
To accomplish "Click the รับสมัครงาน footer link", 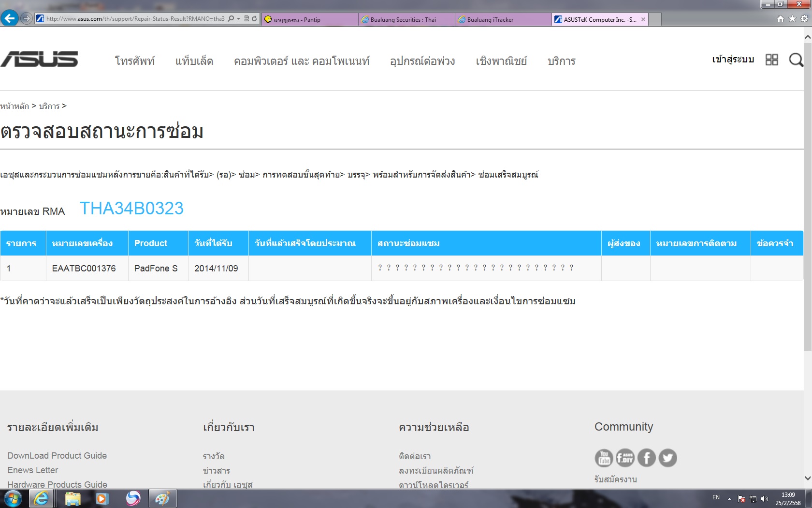I will [616, 479].
